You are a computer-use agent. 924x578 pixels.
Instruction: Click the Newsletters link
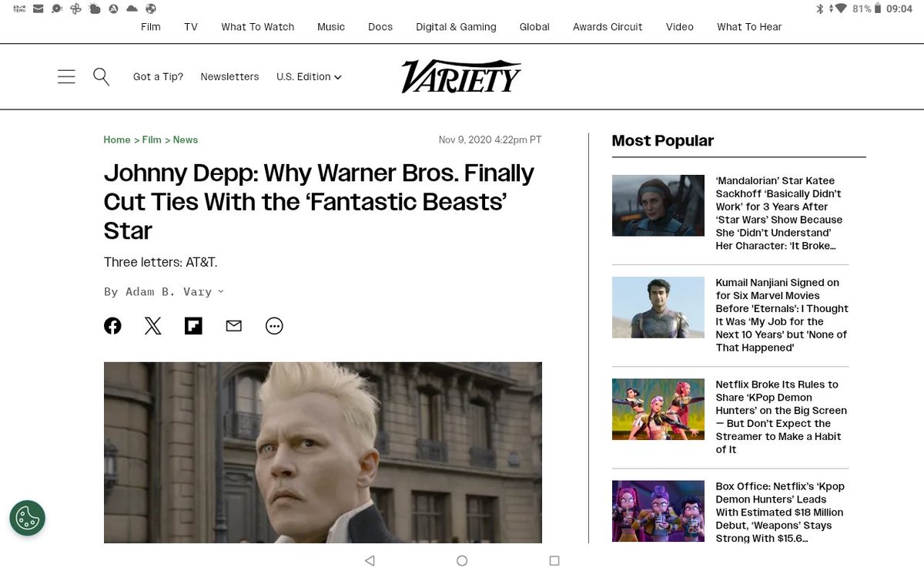[x=229, y=77]
